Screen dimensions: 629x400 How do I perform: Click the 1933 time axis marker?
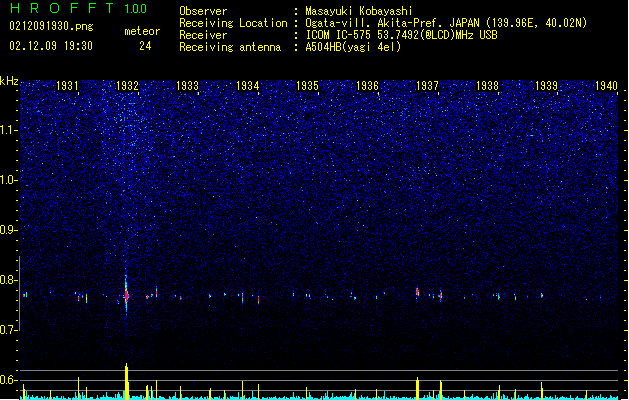[187, 86]
